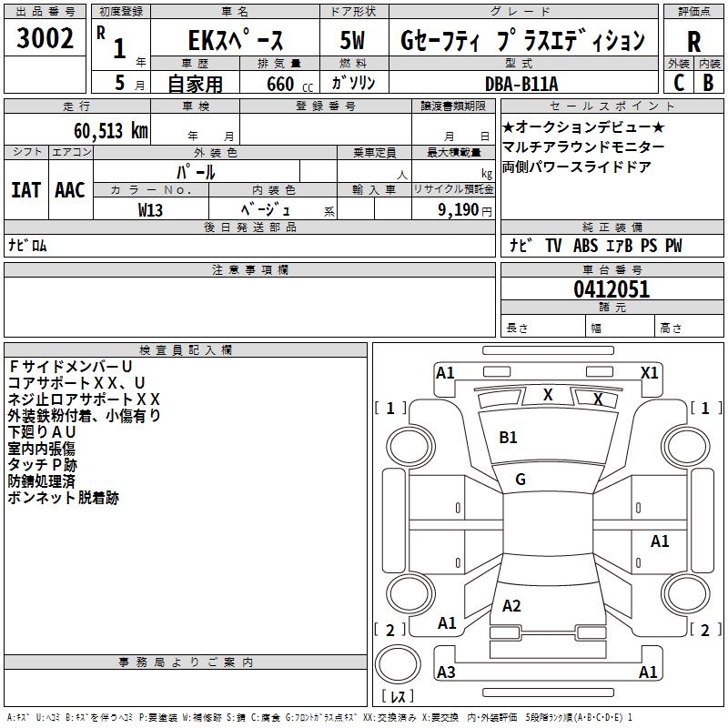Click TV in the 純正装備 equipment list
The height and width of the screenshot is (728, 728).
553,245
